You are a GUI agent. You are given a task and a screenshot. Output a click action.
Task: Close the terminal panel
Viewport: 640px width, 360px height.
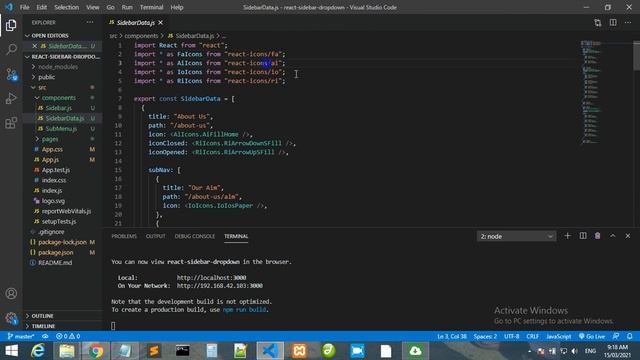tap(628, 236)
